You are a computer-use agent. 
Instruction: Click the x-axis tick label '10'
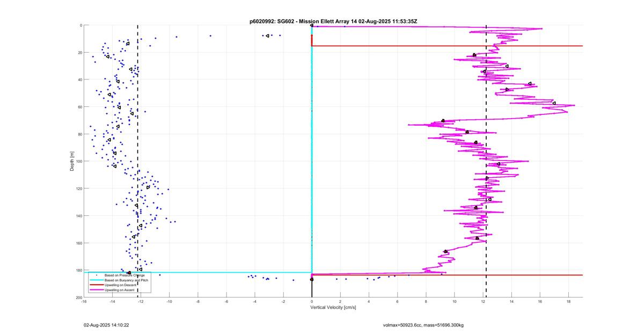point(455,301)
